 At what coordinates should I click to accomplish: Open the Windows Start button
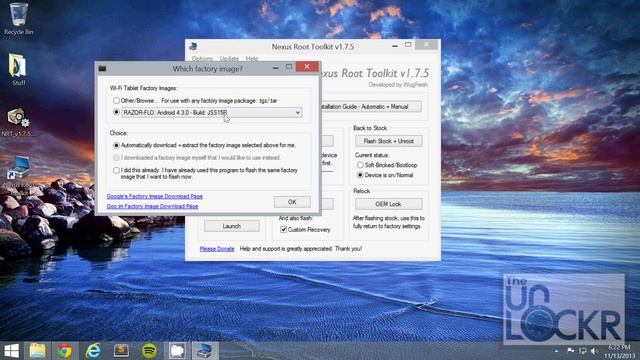pos(11,351)
